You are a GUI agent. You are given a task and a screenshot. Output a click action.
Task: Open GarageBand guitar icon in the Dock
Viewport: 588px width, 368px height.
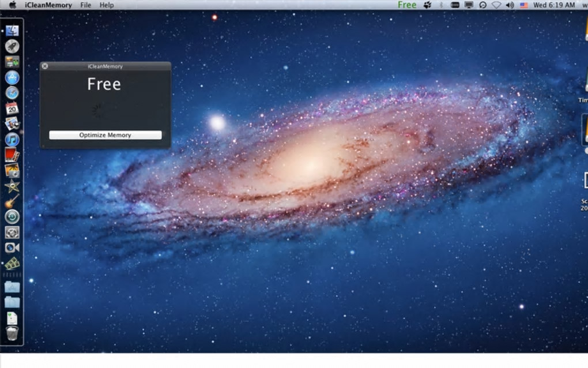click(12, 201)
